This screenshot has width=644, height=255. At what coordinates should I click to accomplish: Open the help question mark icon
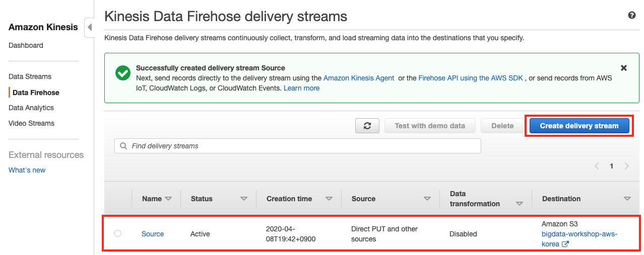(x=632, y=16)
